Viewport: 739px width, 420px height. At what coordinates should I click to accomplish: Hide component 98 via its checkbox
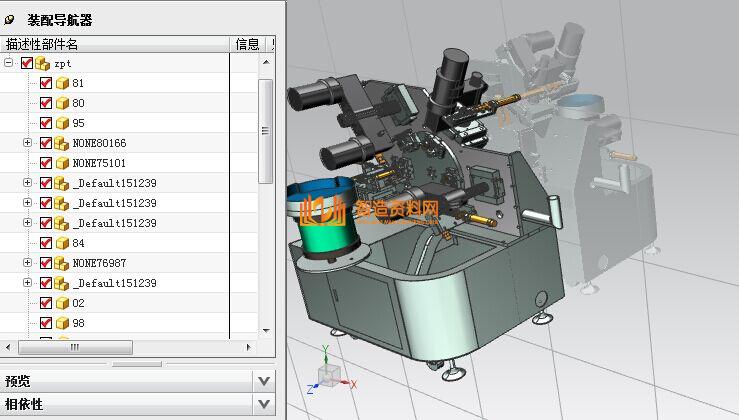click(x=46, y=323)
